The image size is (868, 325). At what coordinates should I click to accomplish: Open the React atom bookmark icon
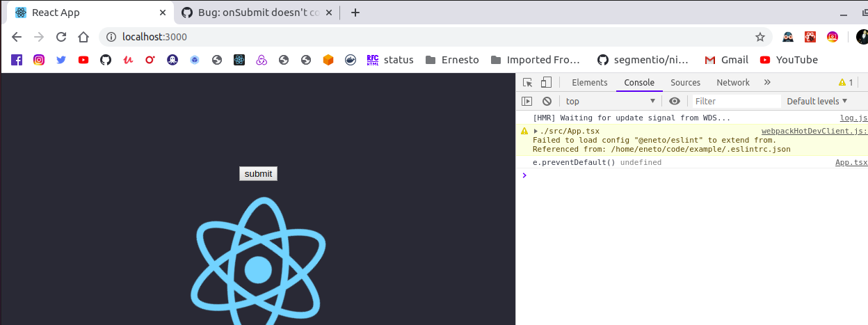239,60
